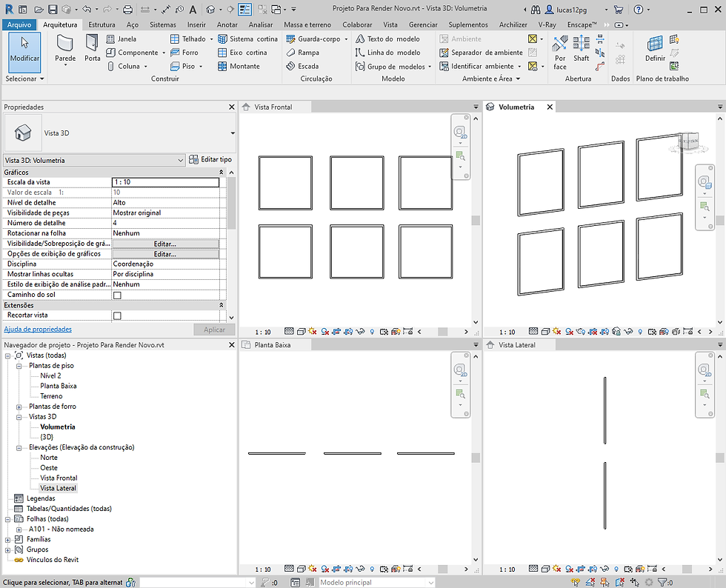Screen dimensions: 726x588
Task: Select the Modificar tool
Action: [x=24, y=51]
